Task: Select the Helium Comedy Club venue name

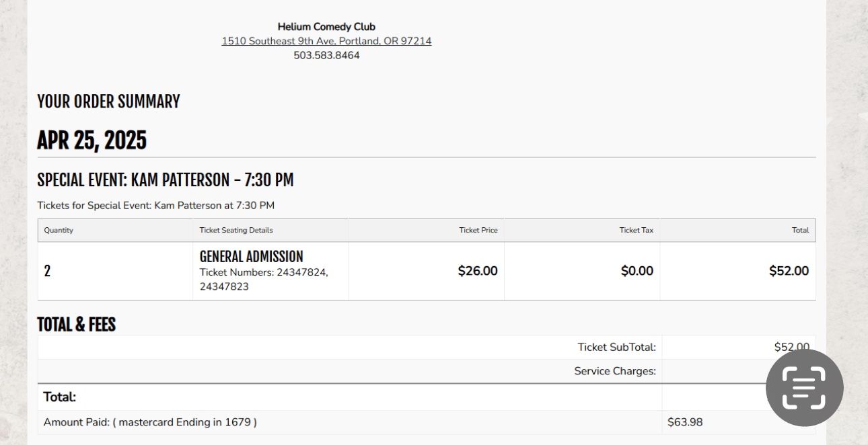Action: click(x=326, y=27)
